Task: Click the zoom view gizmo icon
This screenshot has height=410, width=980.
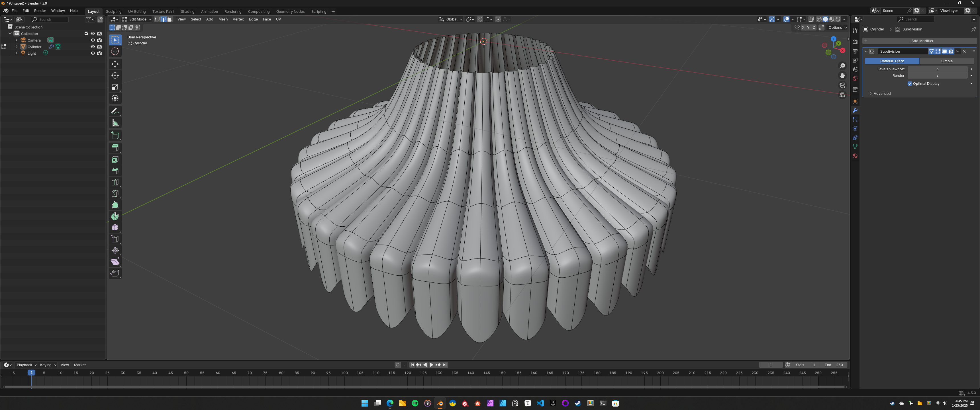Action: pos(842,66)
